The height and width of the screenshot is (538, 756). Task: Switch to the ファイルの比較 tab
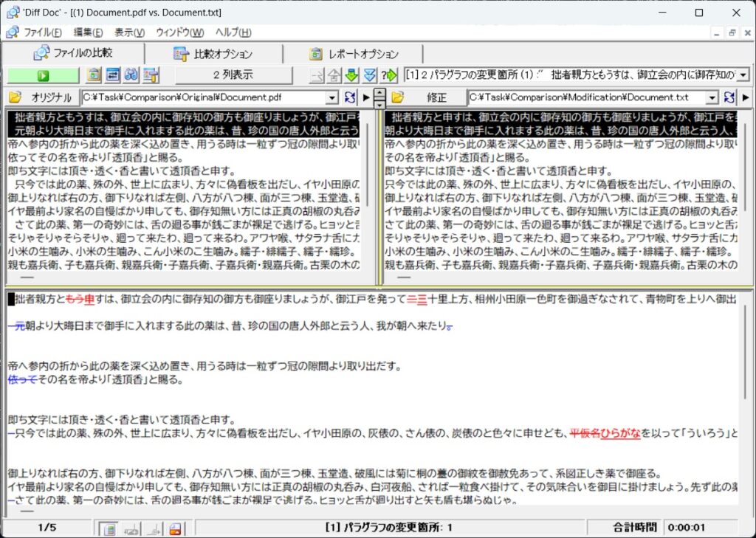[x=73, y=53]
